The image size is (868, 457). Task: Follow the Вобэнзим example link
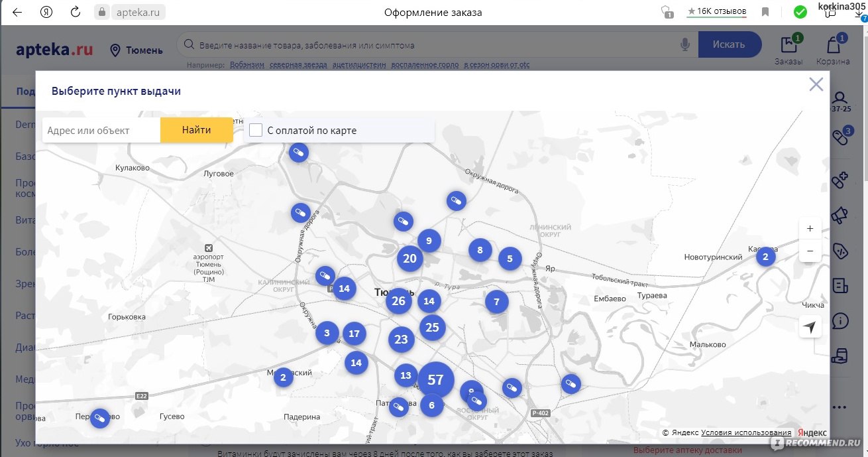[247, 65]
